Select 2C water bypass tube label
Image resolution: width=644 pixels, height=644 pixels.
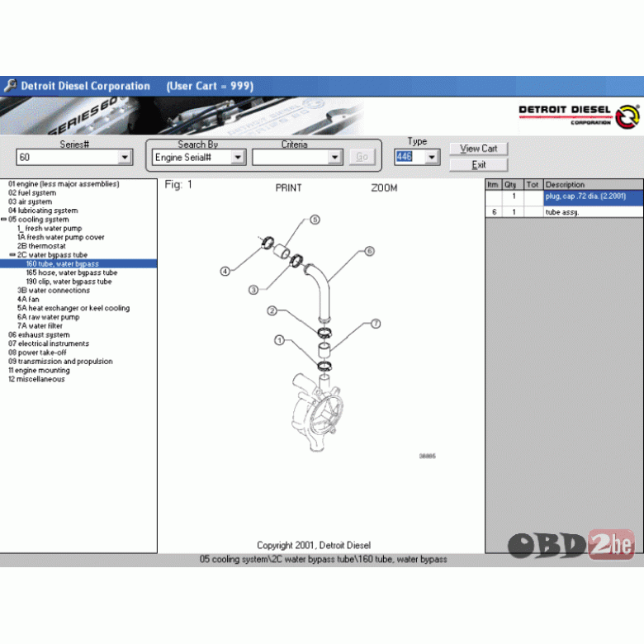click(52, 254)
